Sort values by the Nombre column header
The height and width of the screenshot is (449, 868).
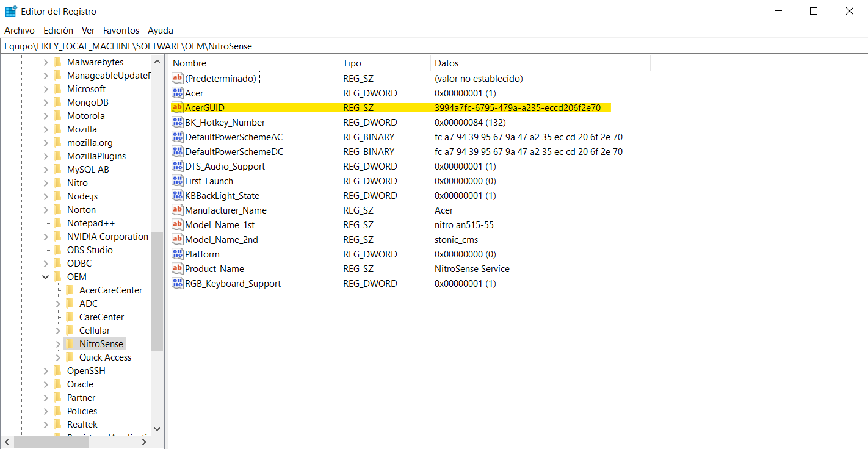254,63
